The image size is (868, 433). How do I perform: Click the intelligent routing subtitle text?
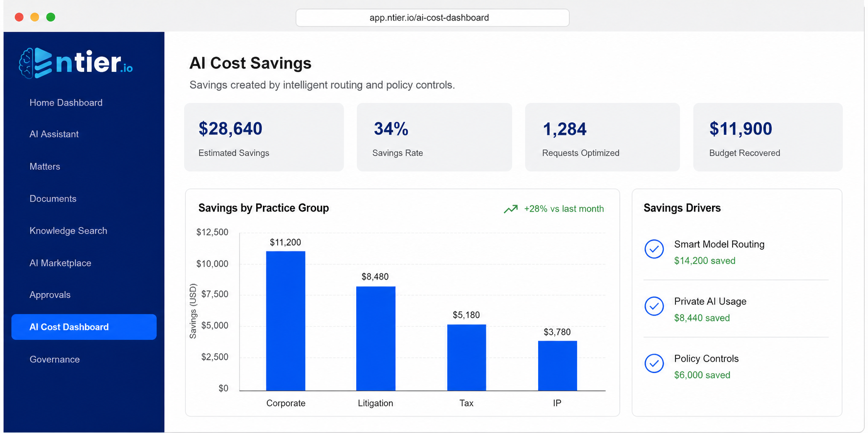[x=323, y=85]
